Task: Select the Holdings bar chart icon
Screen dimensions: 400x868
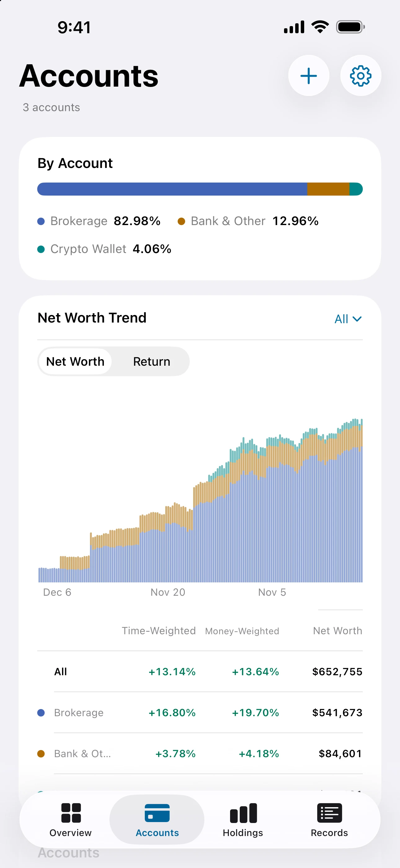Action: [243, 813]
